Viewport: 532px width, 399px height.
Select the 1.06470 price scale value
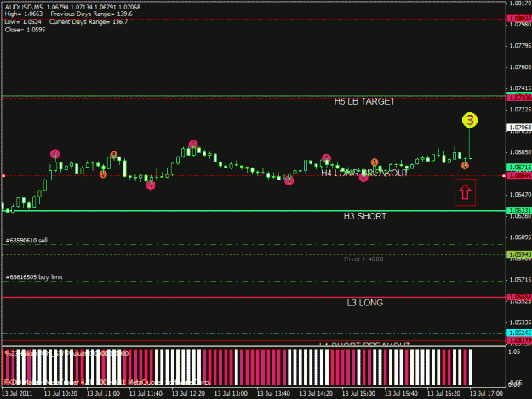tap(520, 195)
